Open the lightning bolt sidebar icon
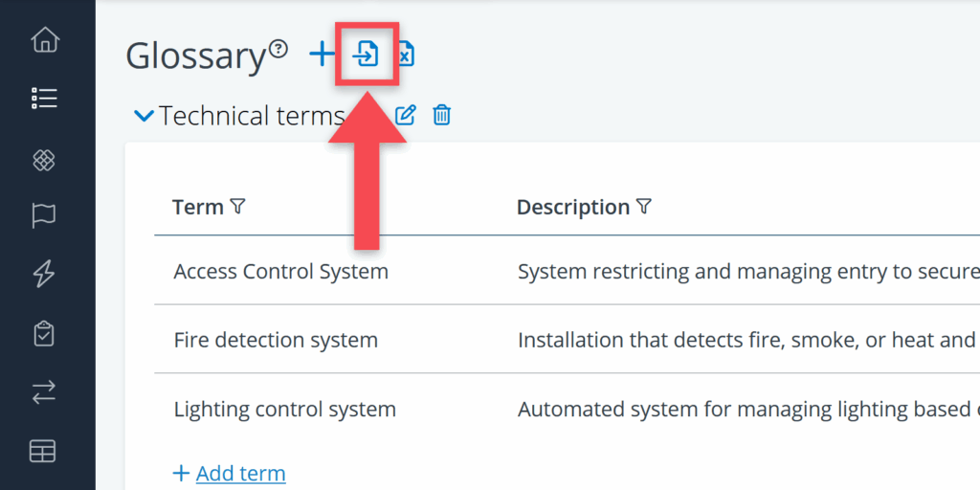This screenshot has height=490, width=980. [x=45, y=275]
